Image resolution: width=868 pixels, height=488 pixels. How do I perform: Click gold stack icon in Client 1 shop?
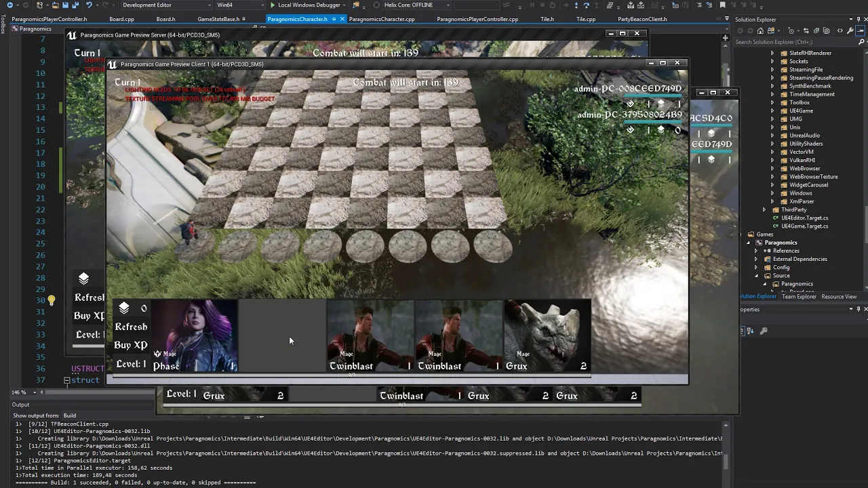[124, 308]
